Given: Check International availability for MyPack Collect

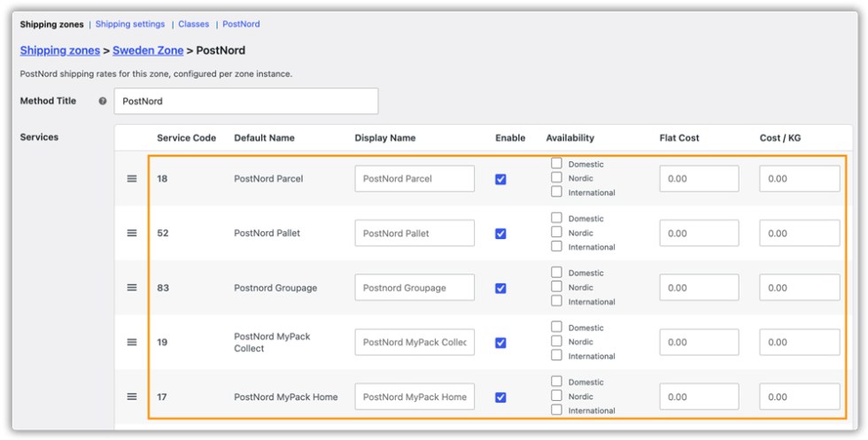Looking at the screenshot, I should (556, 355).
